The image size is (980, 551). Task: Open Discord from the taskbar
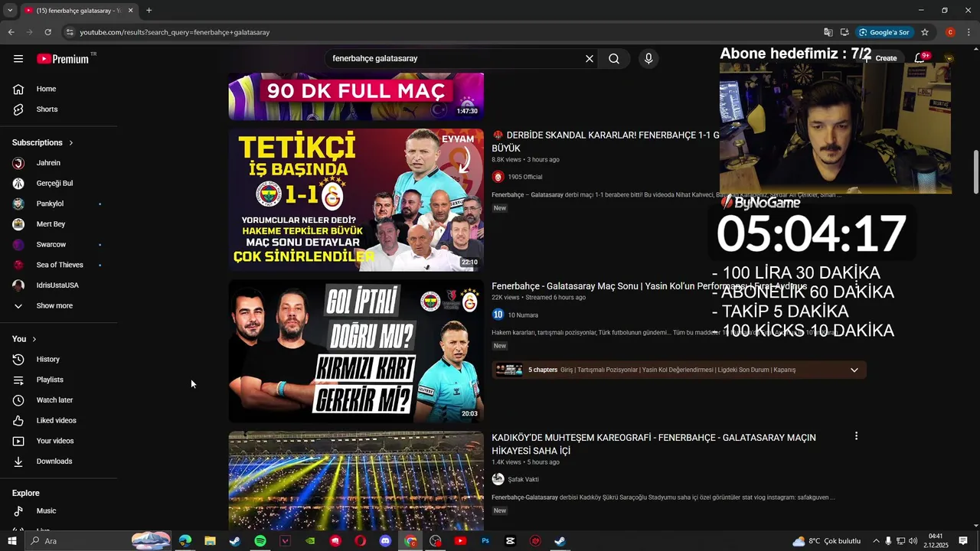tap(385, 541)
